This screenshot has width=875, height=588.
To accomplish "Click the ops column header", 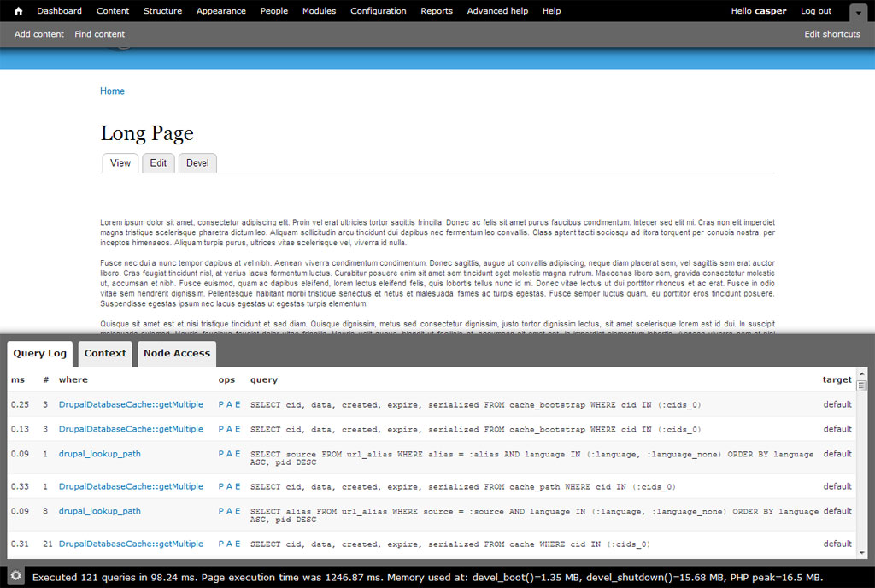I will pos(226,379).
